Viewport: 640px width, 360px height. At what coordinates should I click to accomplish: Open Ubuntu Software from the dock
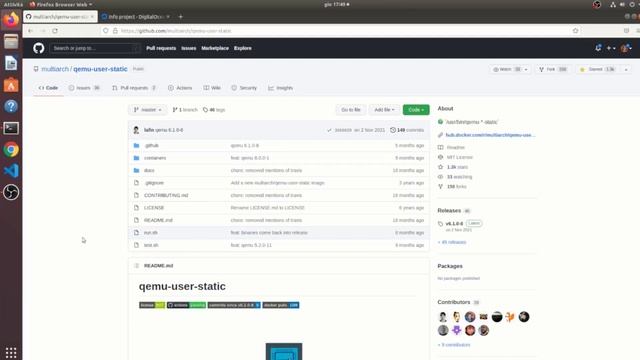click(11, 85)
